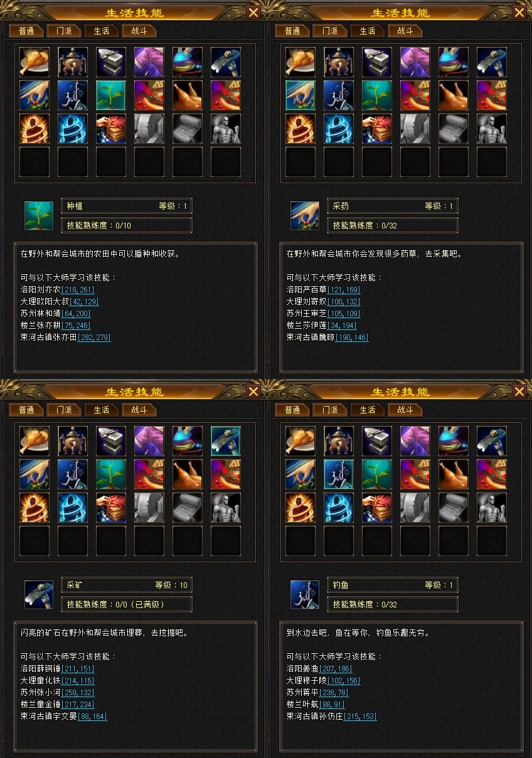
Task: Select fishing hook icon in 钓鱼 panel grid
Action: point(339,474)
